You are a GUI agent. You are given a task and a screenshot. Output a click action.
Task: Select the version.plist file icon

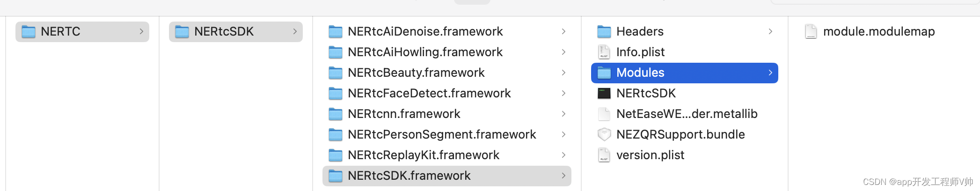(x=604, y=155)
